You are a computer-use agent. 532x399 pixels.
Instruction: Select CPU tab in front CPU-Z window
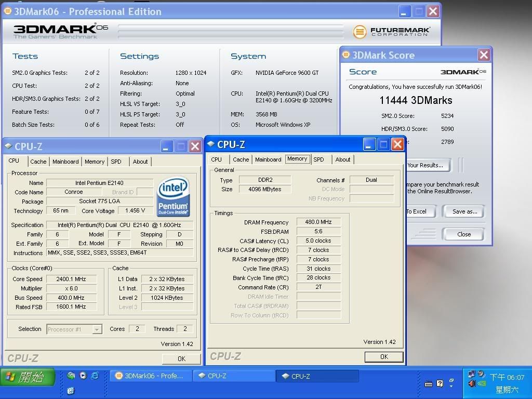click(x=217, y=159)
